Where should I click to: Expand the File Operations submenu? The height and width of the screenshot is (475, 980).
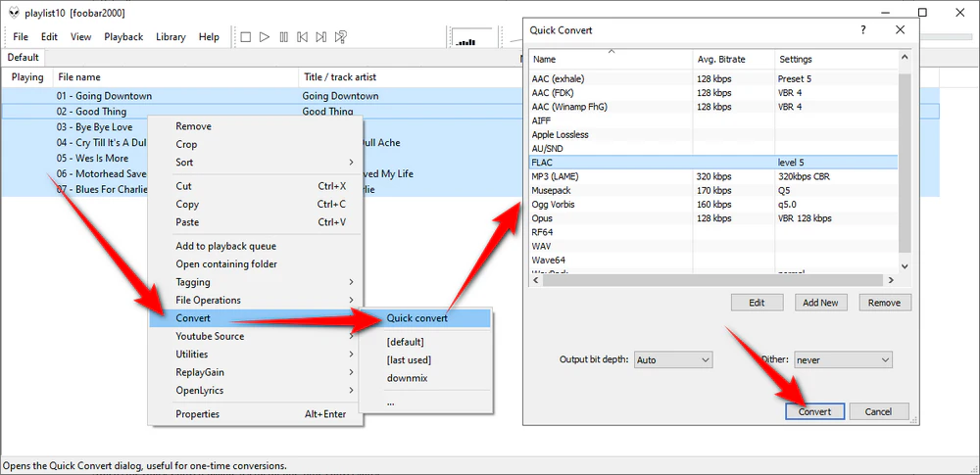click(255, 301)
